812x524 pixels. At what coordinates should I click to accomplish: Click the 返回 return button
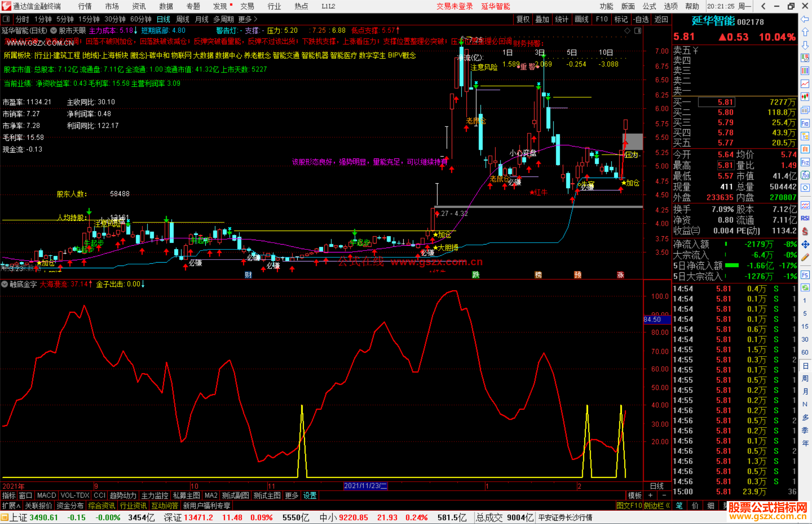661,19
